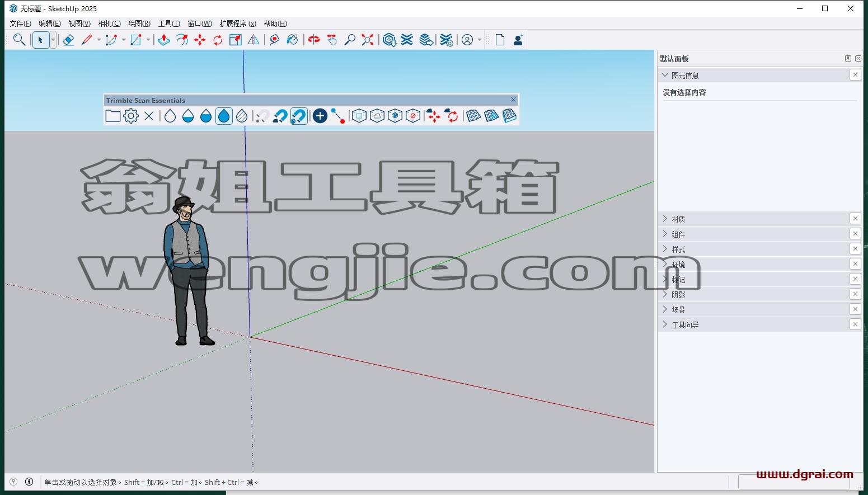The height and width of the screenshot is (495, 868).
Task: Open the Extension Manager gear icon
Action: [x=446, y=40]
